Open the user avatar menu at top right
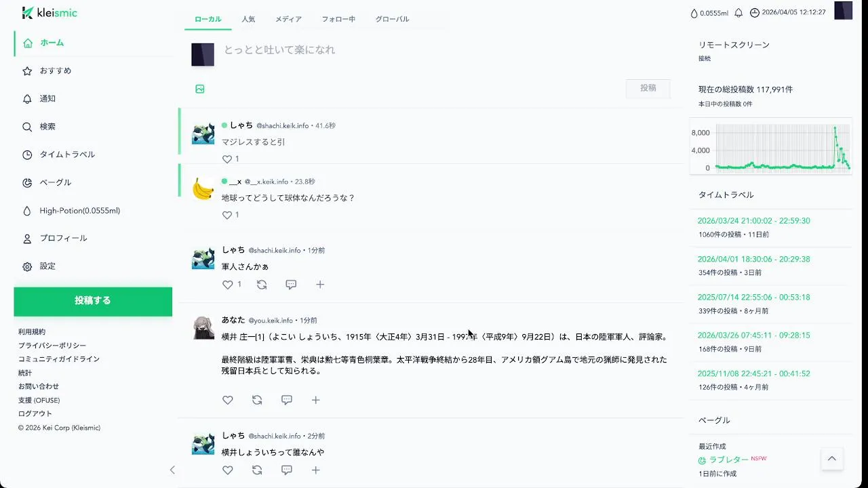The height and width of the screenshot is (488, 868). coord(843,11)
